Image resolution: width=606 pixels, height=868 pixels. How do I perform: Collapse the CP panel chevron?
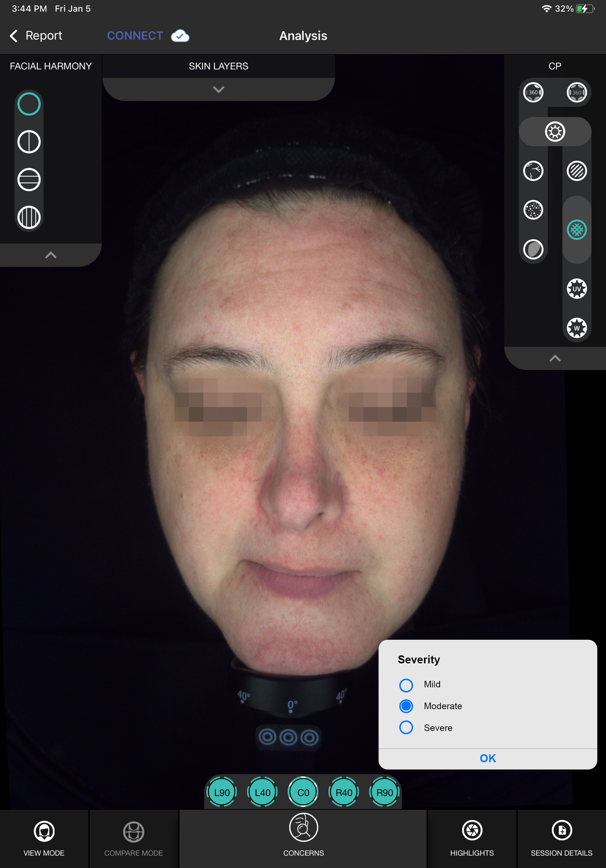click(555, 358)
